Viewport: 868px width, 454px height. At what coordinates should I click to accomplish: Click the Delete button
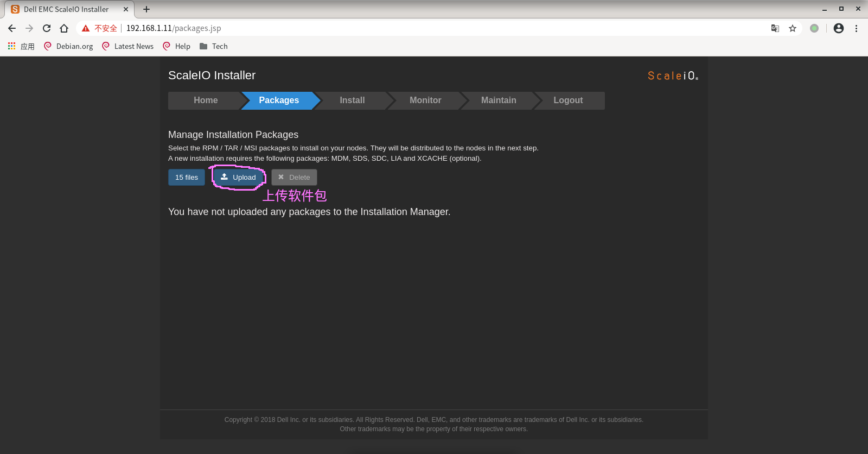tap(294, 178)
